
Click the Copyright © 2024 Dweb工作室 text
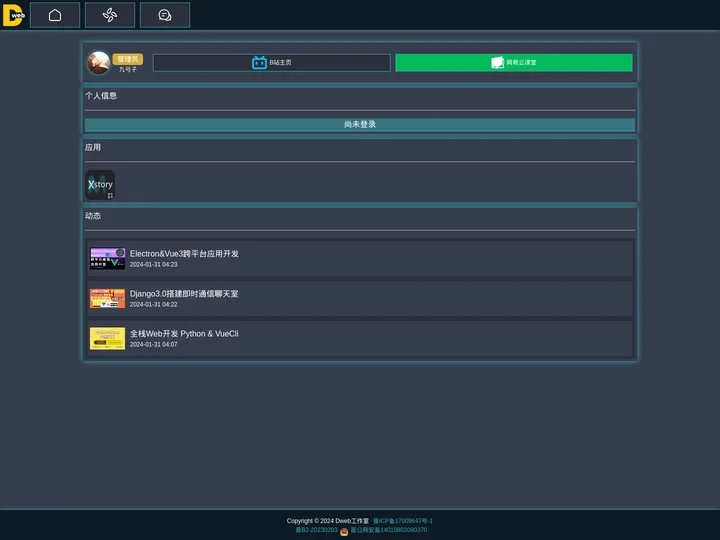[327, 521]
